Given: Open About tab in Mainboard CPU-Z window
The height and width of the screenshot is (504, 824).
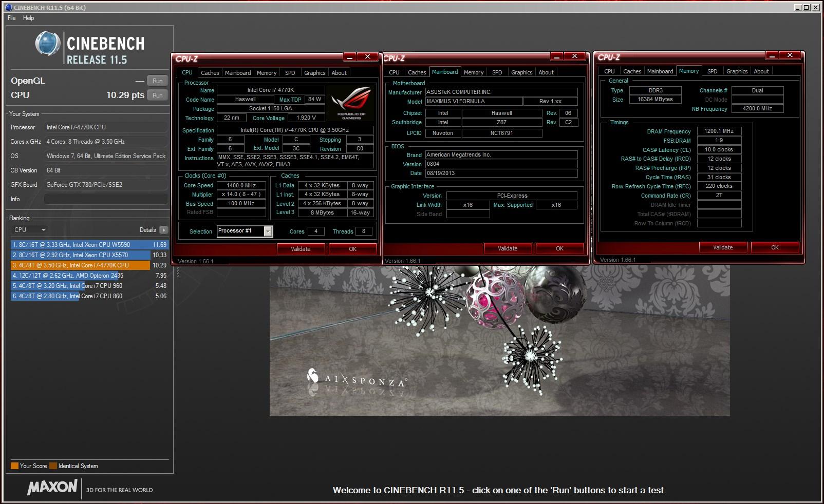Looking at the screenshot, I should point(546,72).
